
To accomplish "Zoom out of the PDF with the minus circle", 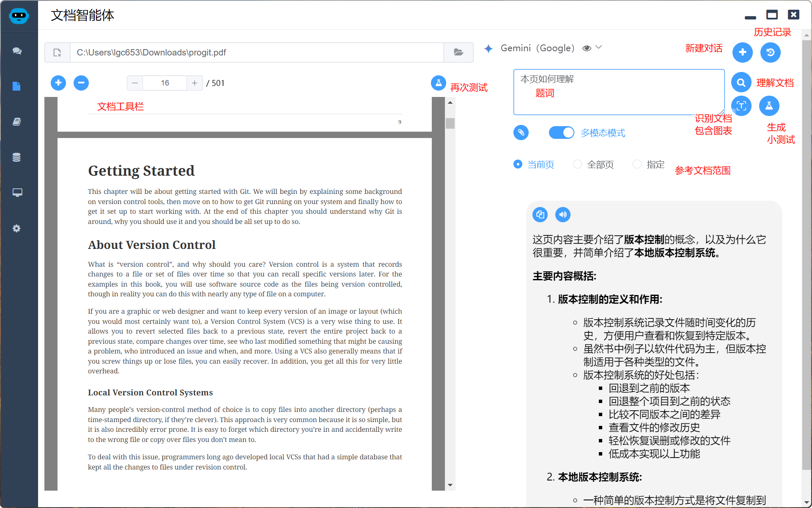I will pos(81,83).
